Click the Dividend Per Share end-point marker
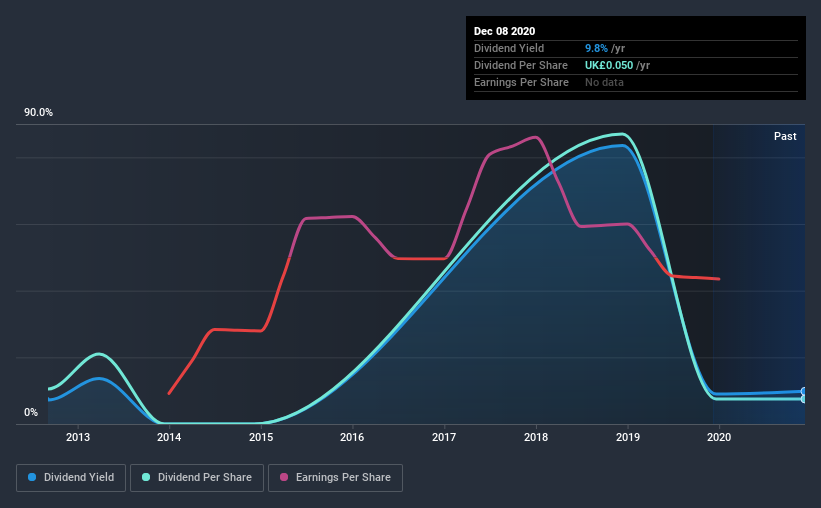Screen dimensions: 821x508 click(804, 399)
